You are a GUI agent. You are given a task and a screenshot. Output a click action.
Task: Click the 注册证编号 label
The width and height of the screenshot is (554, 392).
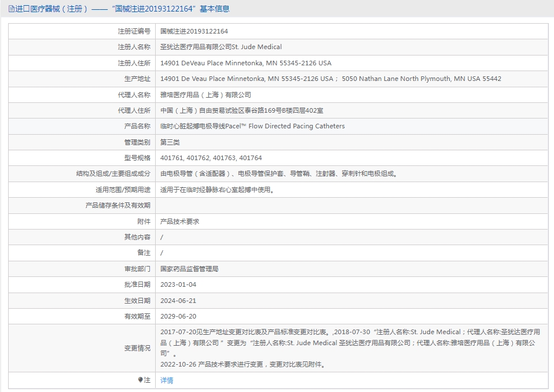(134, 31)
